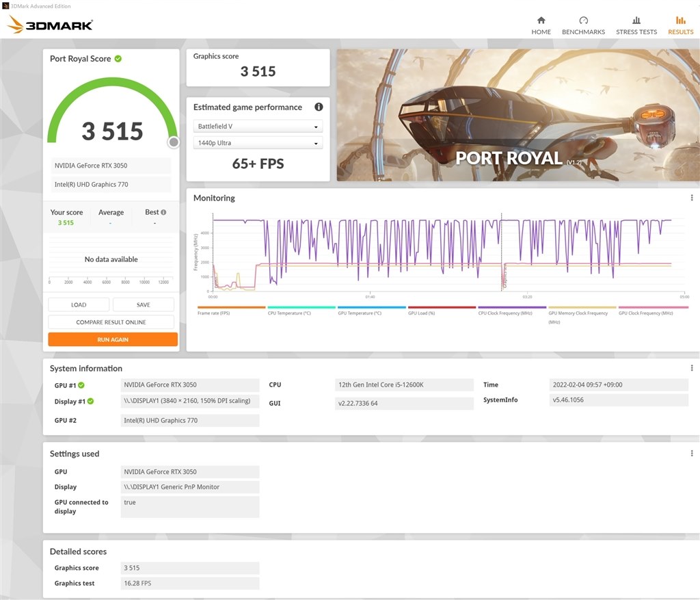This screenshot has height=600, width=700.
Task: Click the Your score 3 515 value
Action: (x=66, y=222)
